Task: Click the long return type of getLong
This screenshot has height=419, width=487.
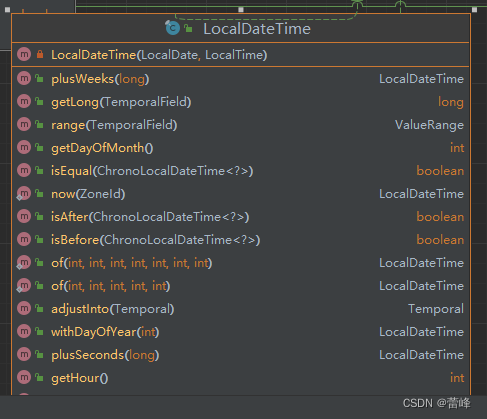Action: click(x=451, y=102)
